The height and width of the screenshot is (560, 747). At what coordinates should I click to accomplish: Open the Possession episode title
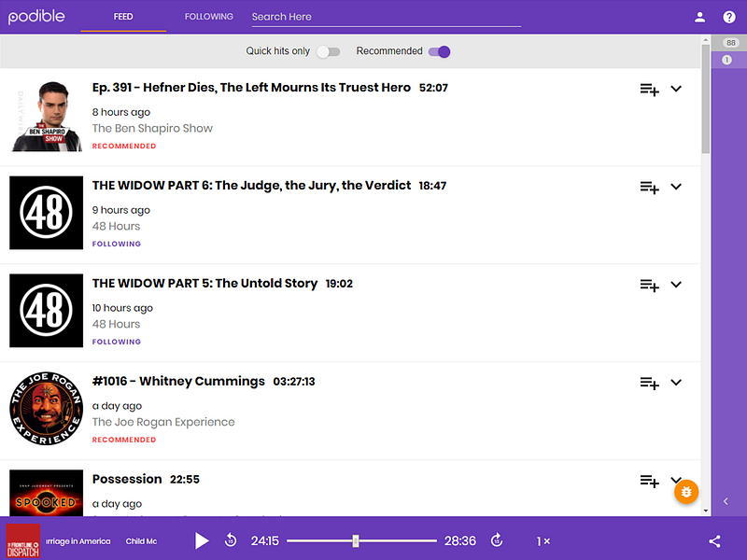tap(127, 479)
